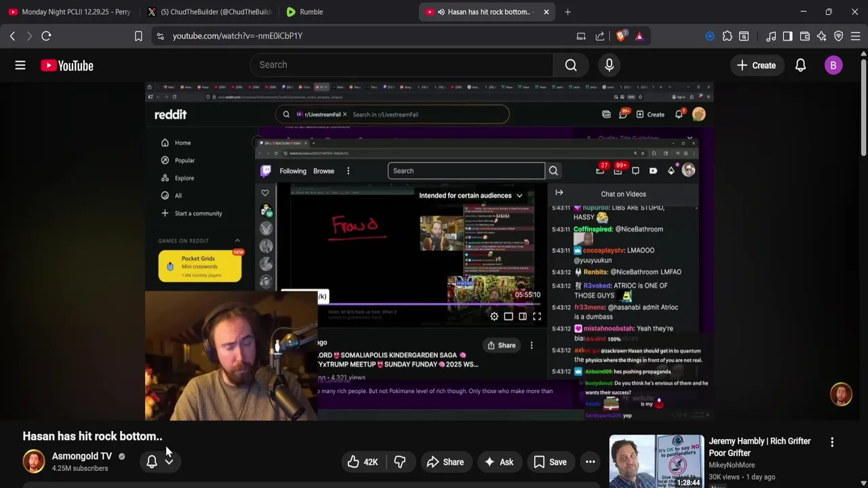This screenshot has height=488, width=868.
Task: Reload the page with the refresh icon
Action: 46,36
